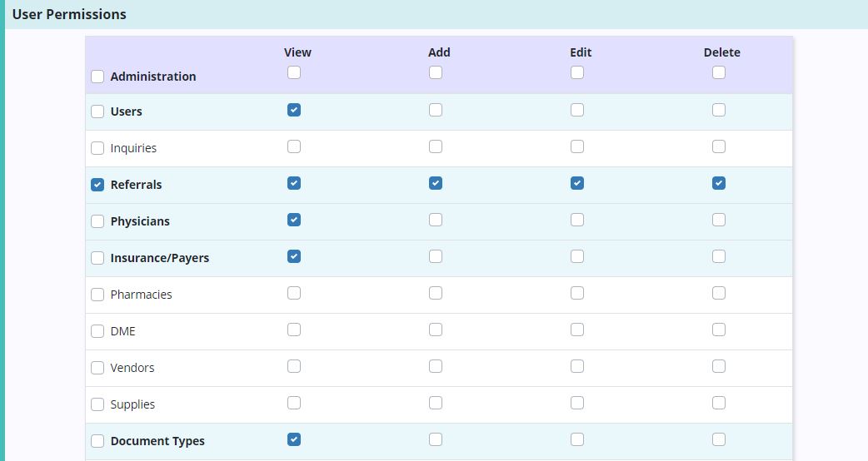The width and height of the screenshot is (868, 461).
Task: Enable Add permission for Users
Action: [436, 110]
